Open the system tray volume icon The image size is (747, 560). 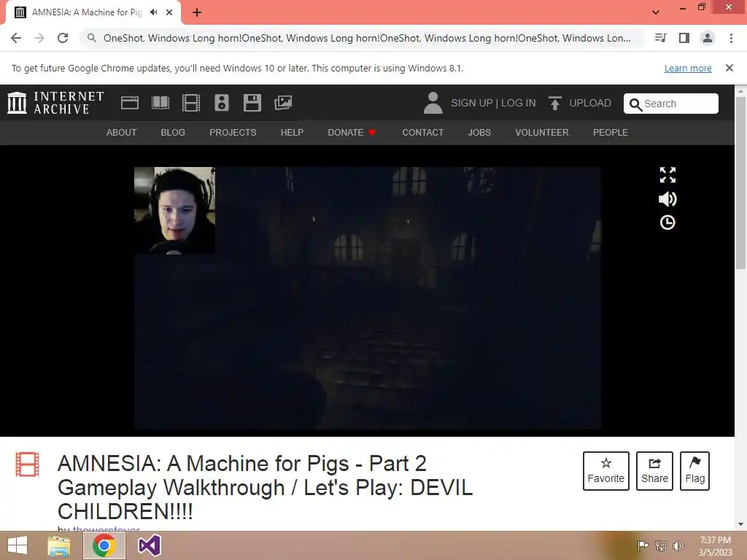tap(678, 546)
